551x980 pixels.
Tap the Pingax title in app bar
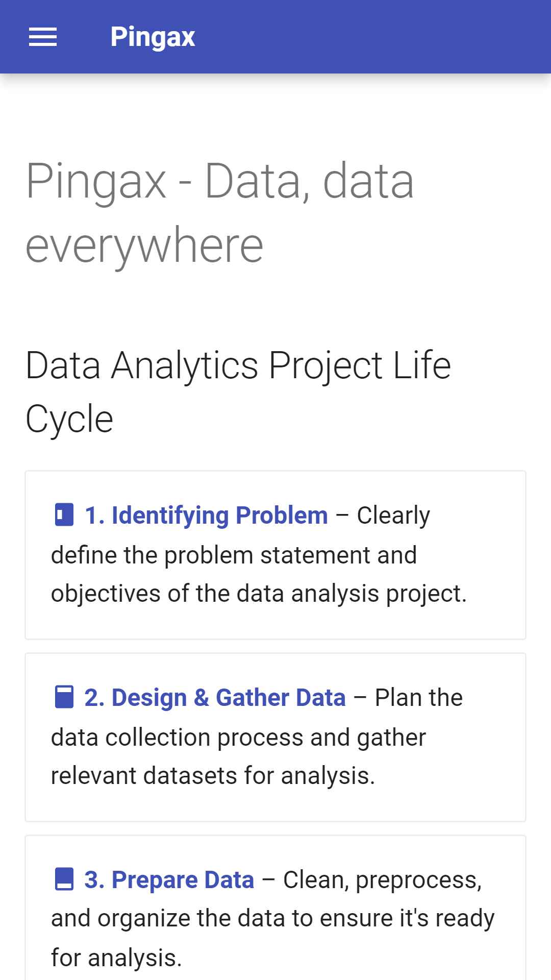(153, 37)
